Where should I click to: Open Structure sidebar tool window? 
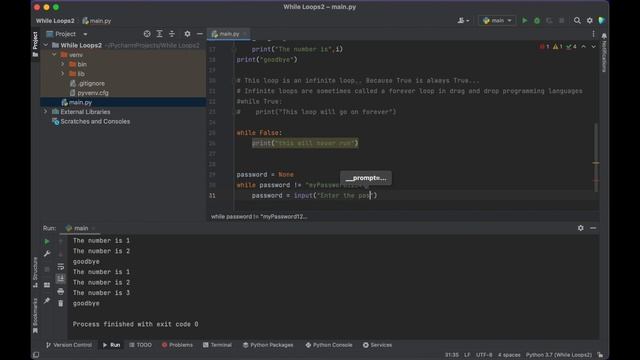pyautogui.click(x=36, y=272)
